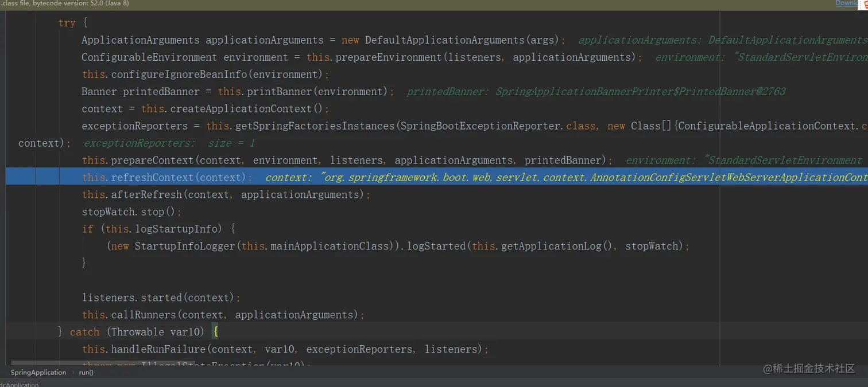Click the ConfigurableEnvironment type name

coord(149,57)
